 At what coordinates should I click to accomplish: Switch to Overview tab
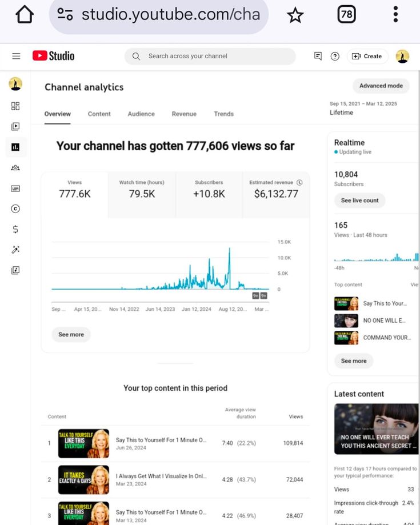(57, 114)
